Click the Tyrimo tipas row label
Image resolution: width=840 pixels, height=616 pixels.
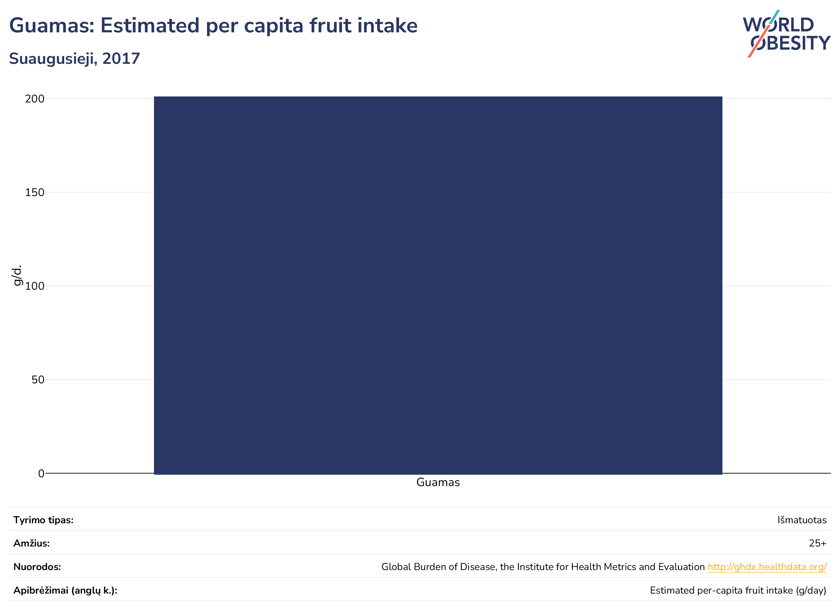pyautogui.click(x=43, y=520)
